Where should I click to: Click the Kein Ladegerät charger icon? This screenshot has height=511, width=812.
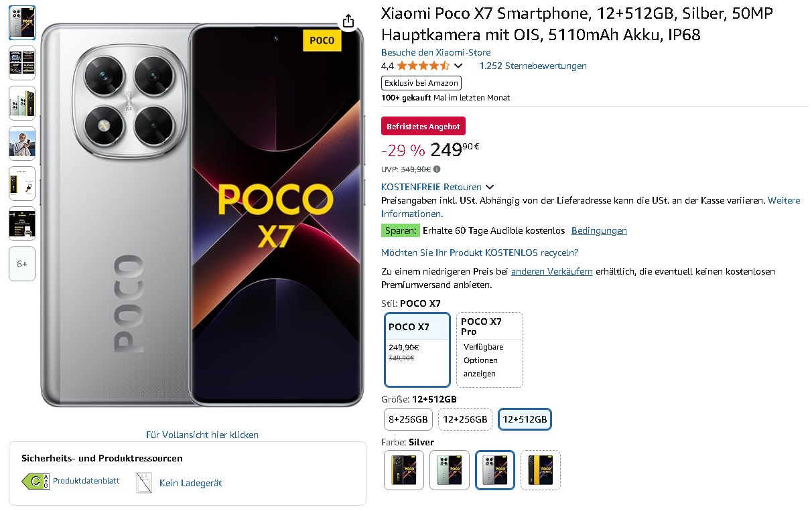pos(144,482)
